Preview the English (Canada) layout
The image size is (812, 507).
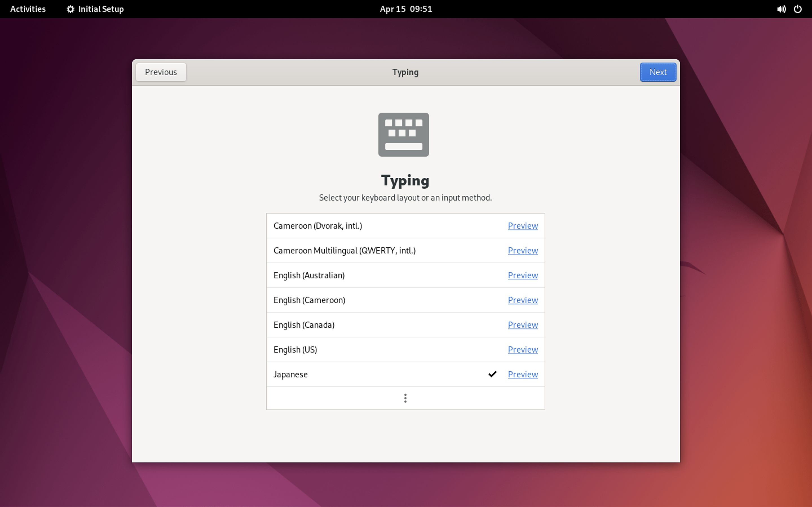[522, 325]
